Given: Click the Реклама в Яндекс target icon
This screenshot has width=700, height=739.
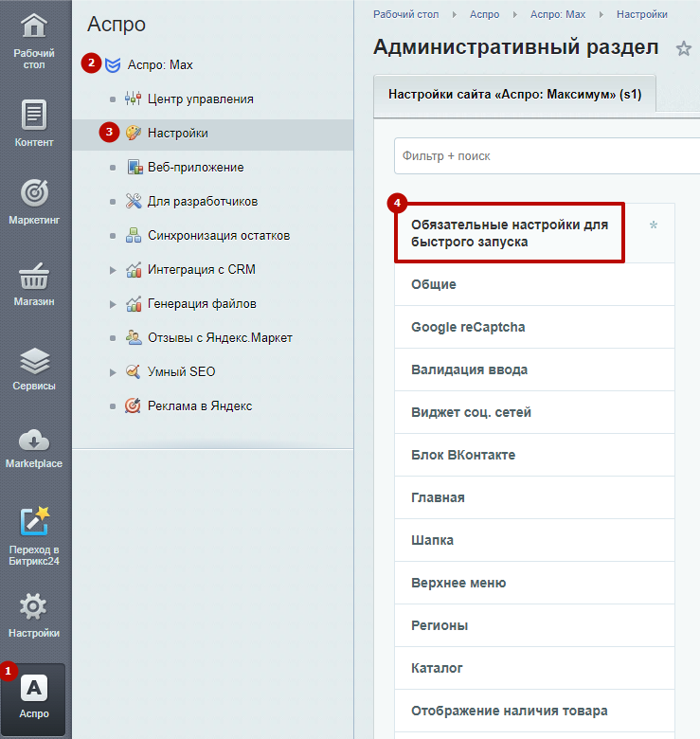Looking at the screenshot, I should [133, 406].
